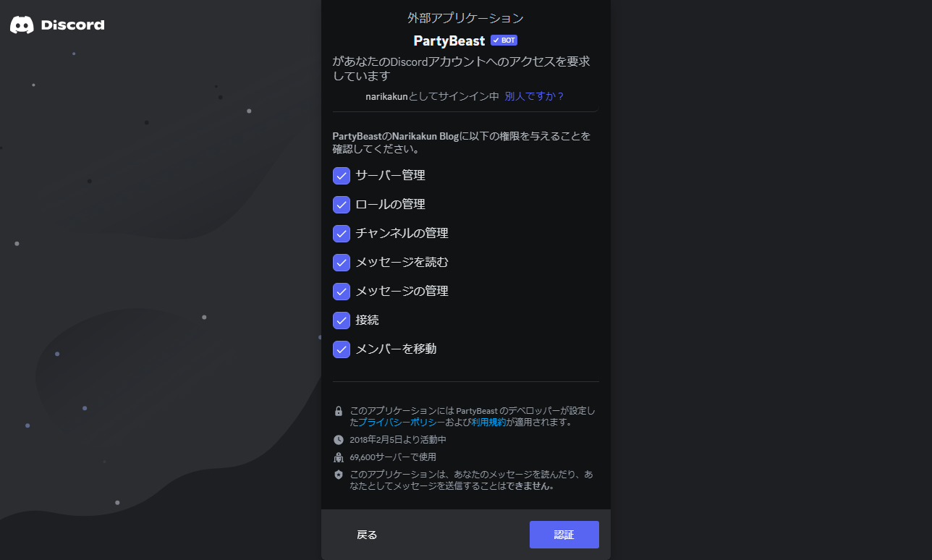932x560 pixels.
Task: Click the PartyBeast application name
Action: 448,40
